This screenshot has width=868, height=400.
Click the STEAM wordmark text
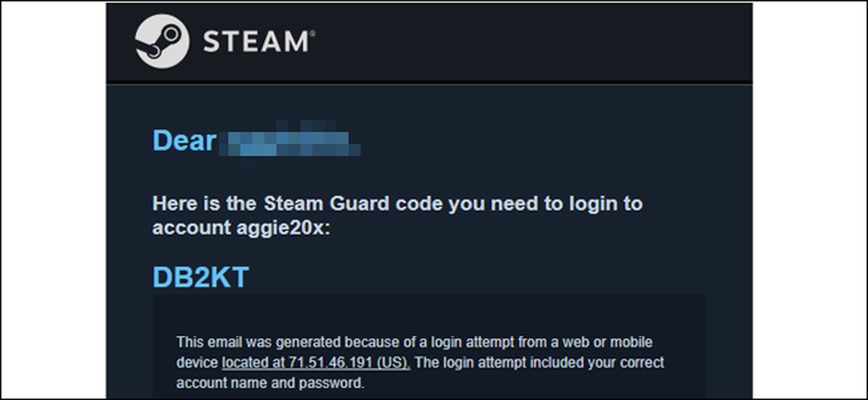click(256, 42)
